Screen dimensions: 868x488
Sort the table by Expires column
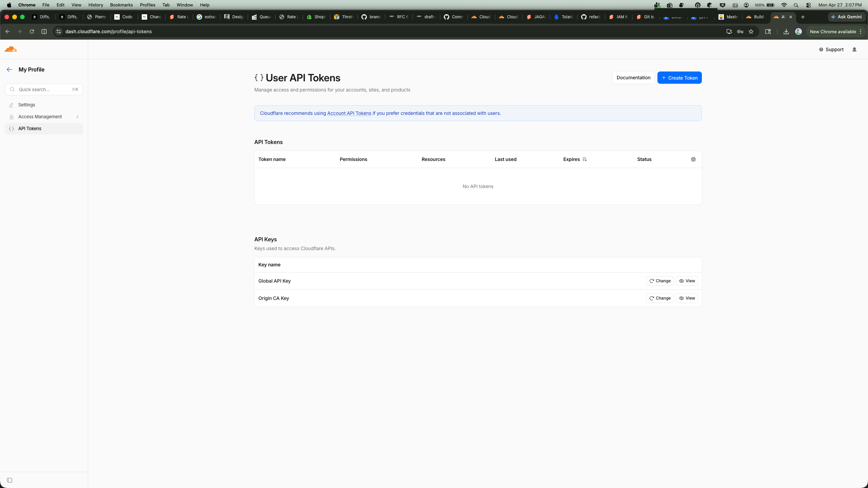[584, 159]
